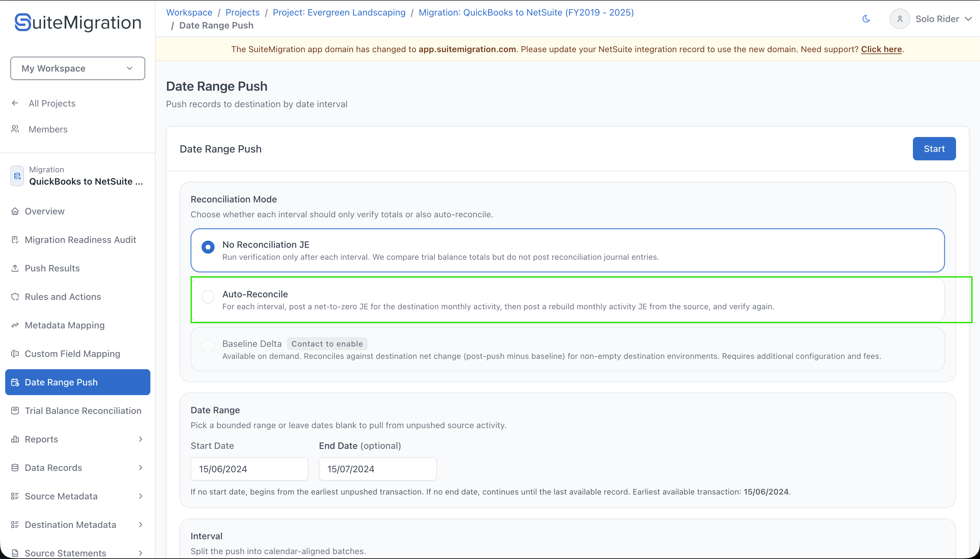Click the Migration Readiness Audit icon
The height and width of the screenshot is (559, 980).
[15, 240]
